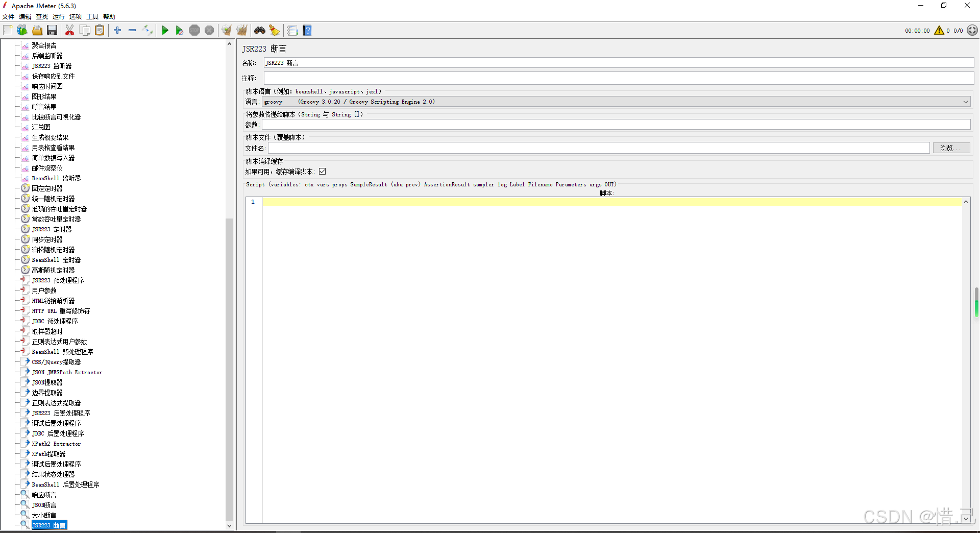Click the Cut scissors icon
The height and width of the screenshot is (533, 980).
pyautogui.click(x=70, y=31)
